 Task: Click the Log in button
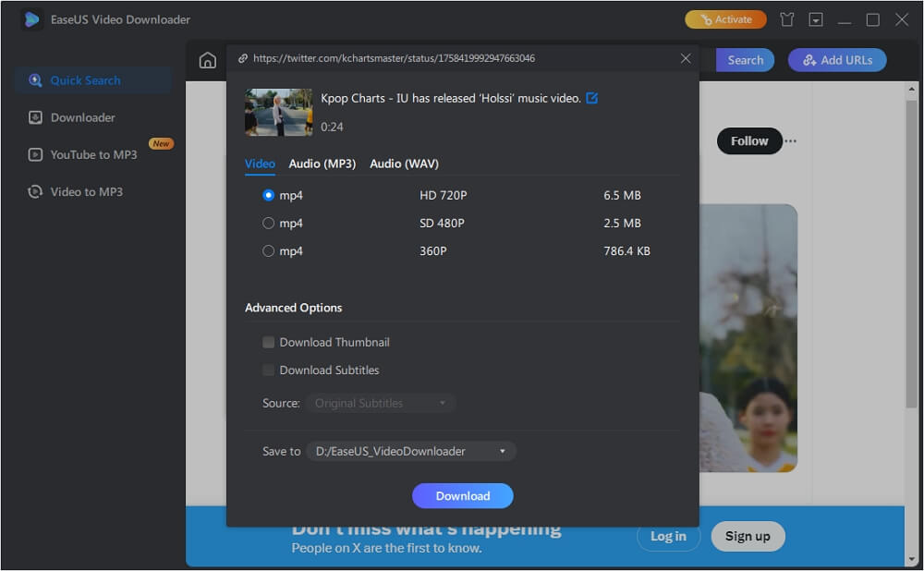(668, 536)
